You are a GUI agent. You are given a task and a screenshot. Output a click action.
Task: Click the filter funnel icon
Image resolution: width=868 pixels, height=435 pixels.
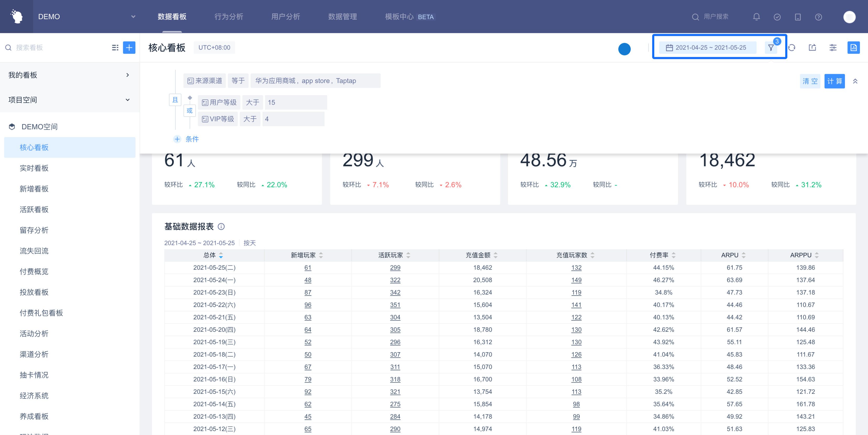(x=771, y=47)
